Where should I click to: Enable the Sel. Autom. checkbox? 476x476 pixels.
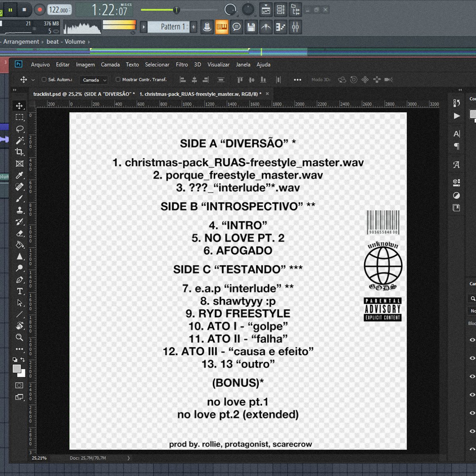pos(44,79)
